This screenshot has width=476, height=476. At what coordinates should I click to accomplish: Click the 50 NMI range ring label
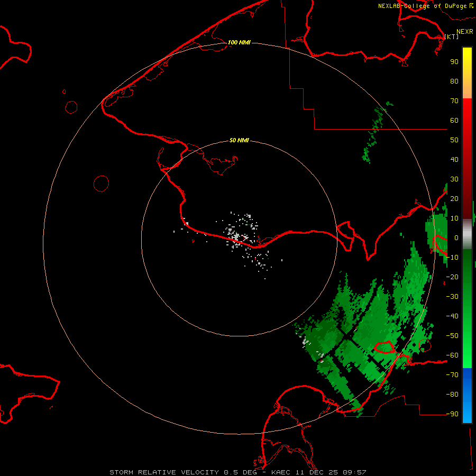(239, 140)
